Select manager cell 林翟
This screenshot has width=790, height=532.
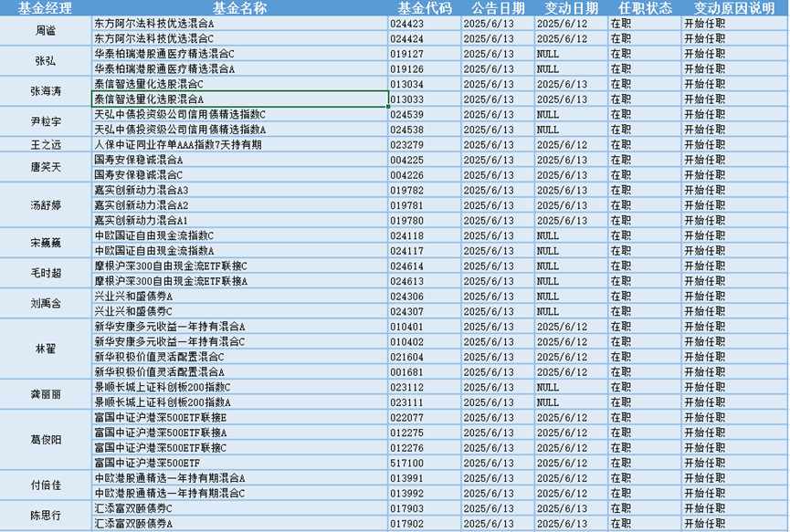tap(46, 349)
